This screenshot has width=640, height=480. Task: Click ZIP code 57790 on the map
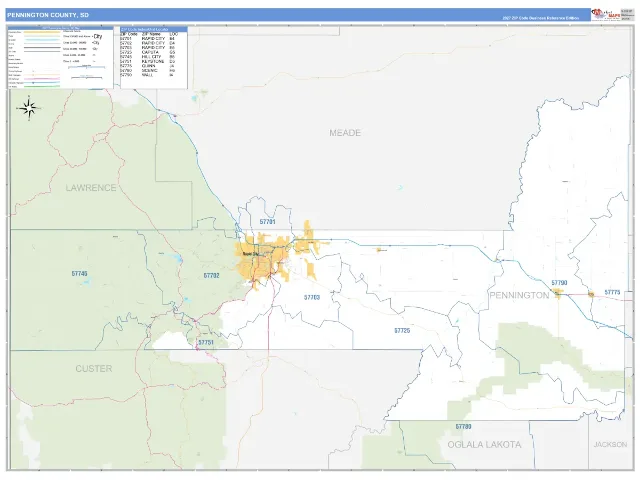559,282
